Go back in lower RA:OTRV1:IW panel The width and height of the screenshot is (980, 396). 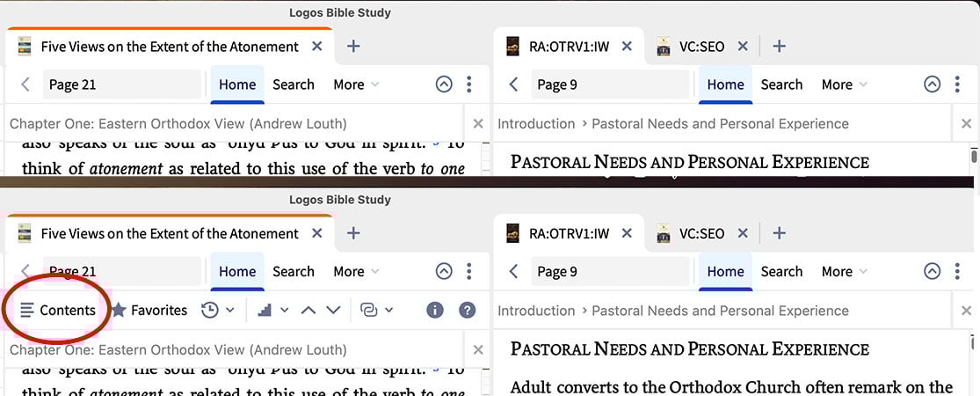click(x=514, y=272)
